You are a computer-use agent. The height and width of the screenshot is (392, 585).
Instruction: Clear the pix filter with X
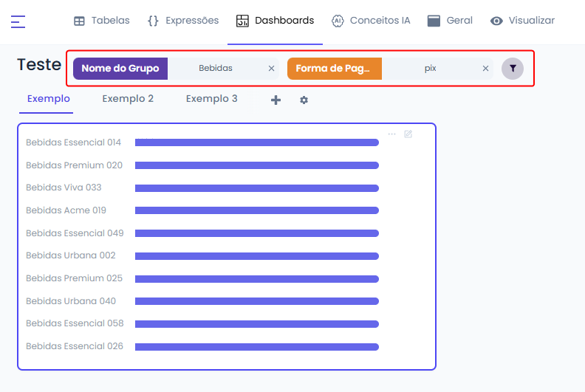pos(485,69)
